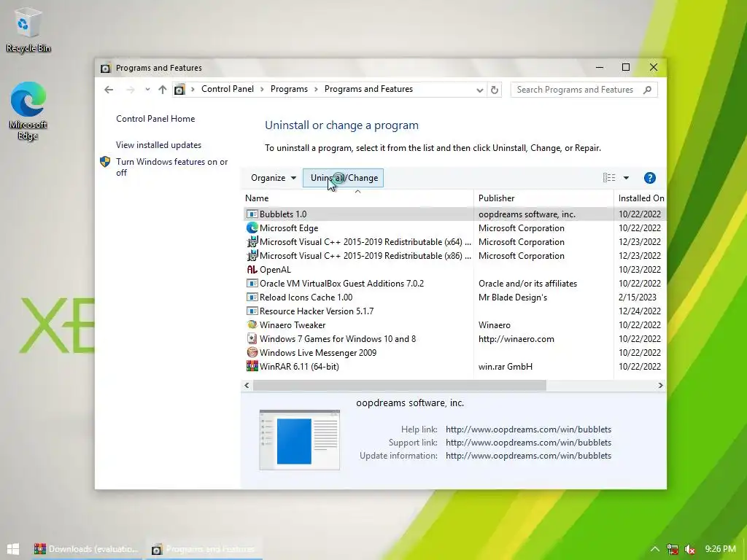Go up one level with the up arrow

pyautogui.click(x=163, y=90)
